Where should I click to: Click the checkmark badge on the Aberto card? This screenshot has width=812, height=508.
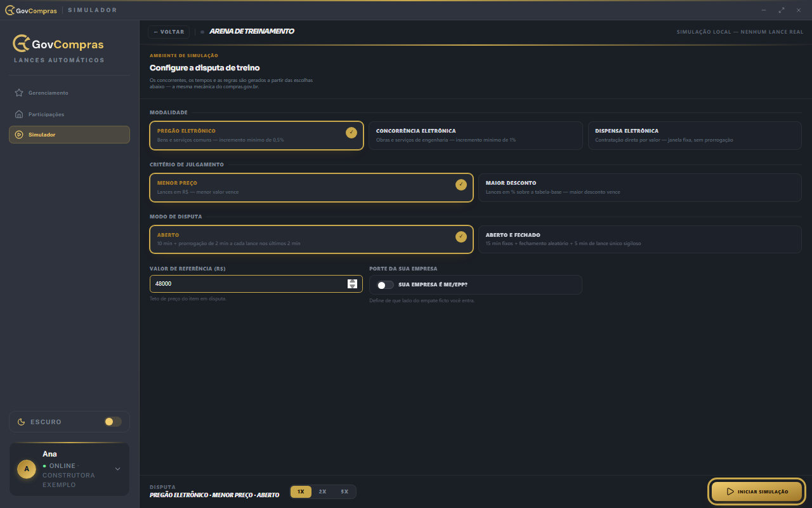[461, 236]
